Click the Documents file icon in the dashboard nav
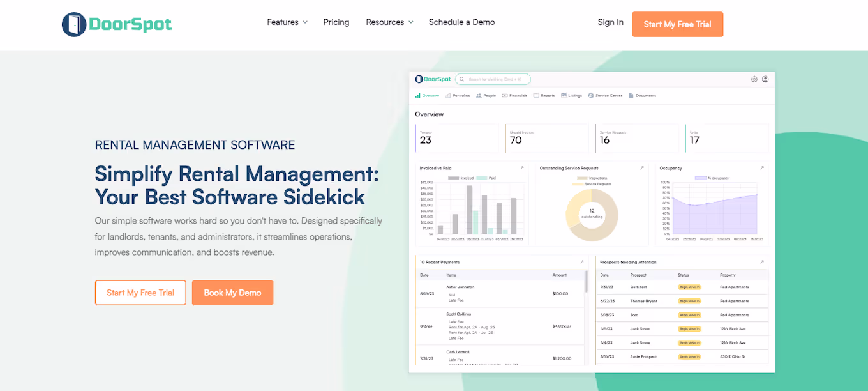Image resolution: width=868 pixels, height=391 pixels. coord(631,95)
